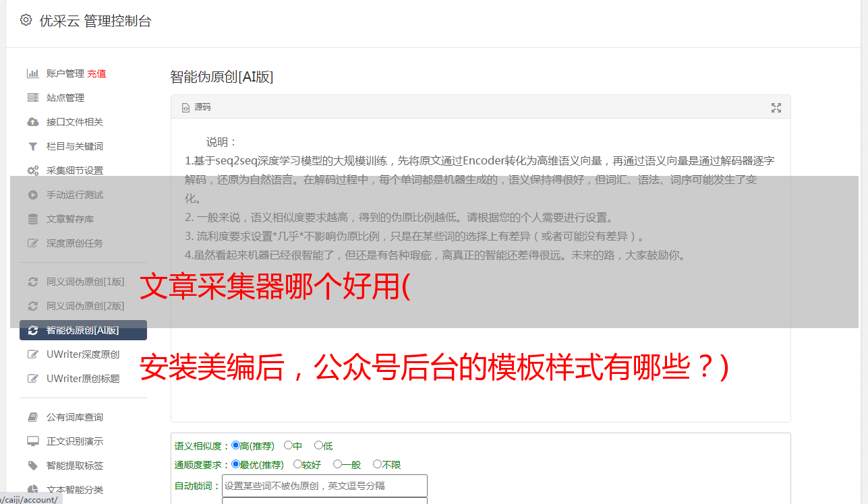Open the 采集细节设置 gears icon
The image size is (868, 504).
[x=32, y=170]
